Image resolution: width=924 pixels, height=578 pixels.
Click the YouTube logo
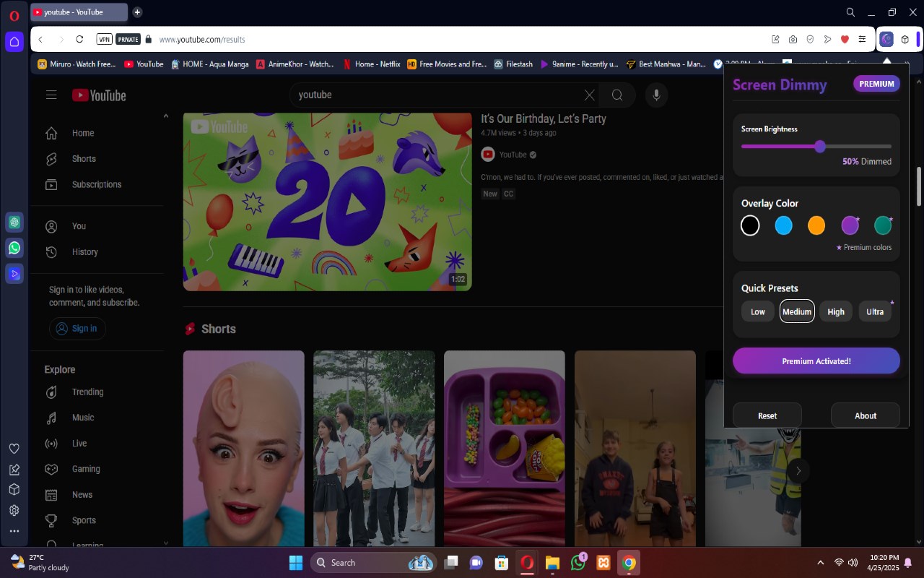click(x=99, y=95)
